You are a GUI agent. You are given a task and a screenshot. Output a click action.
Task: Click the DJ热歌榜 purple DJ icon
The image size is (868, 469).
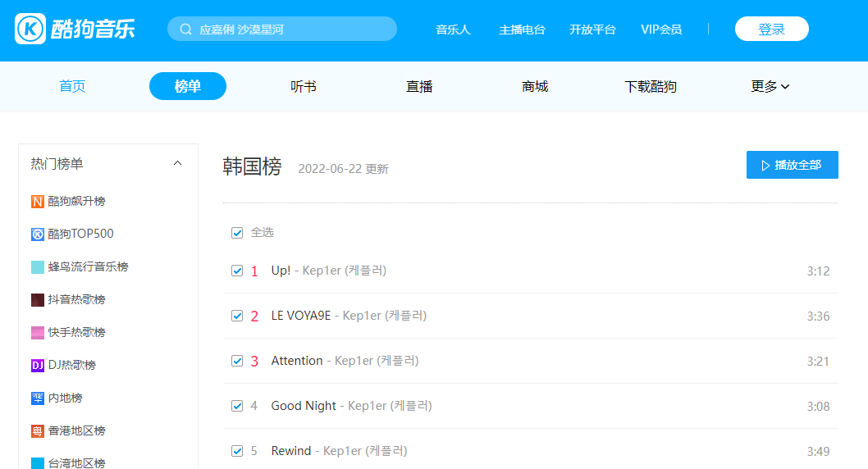point(38,366)
